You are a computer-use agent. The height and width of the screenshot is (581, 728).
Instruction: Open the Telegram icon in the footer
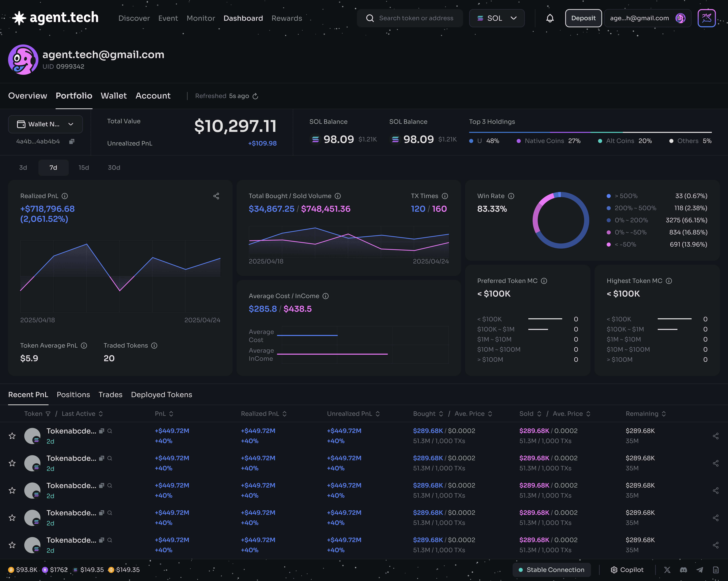coord(700,570)
